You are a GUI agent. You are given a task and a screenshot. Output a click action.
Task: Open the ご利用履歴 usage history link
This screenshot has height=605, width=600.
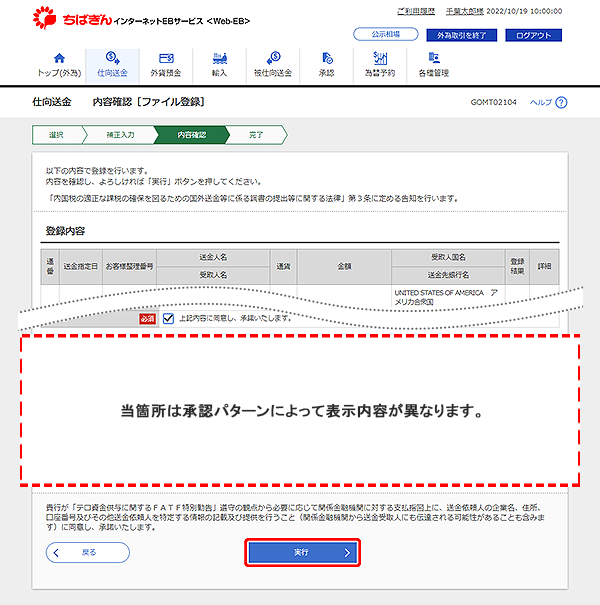click(x=417, y=12)
